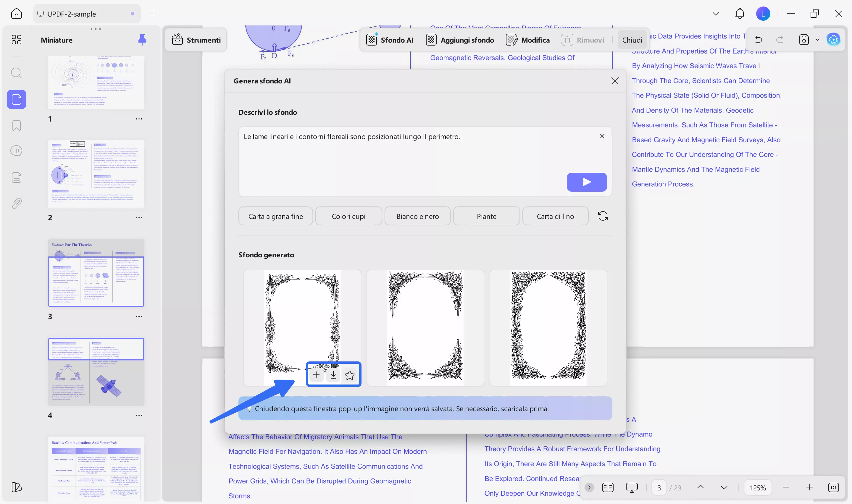This screenshot has width=852, height=504.
Task: Switch to the Modifica tab
Action: click(528, 39)
